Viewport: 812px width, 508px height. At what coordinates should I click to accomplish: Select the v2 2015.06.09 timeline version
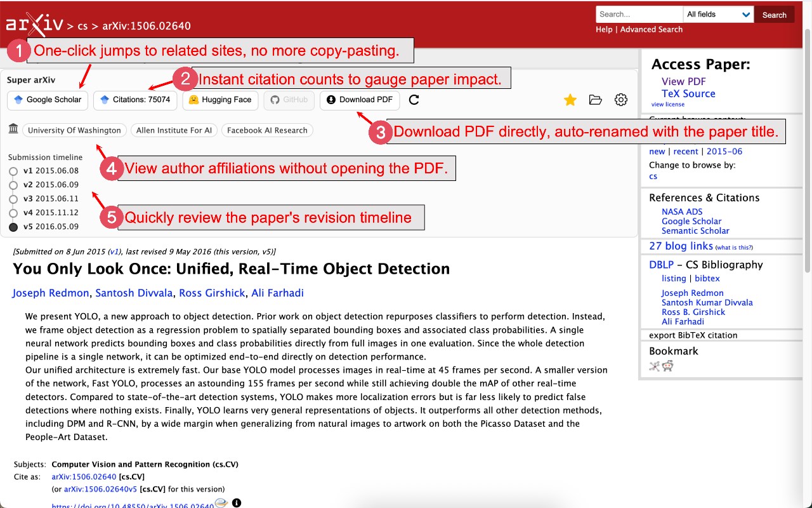[x=43, y=185]
